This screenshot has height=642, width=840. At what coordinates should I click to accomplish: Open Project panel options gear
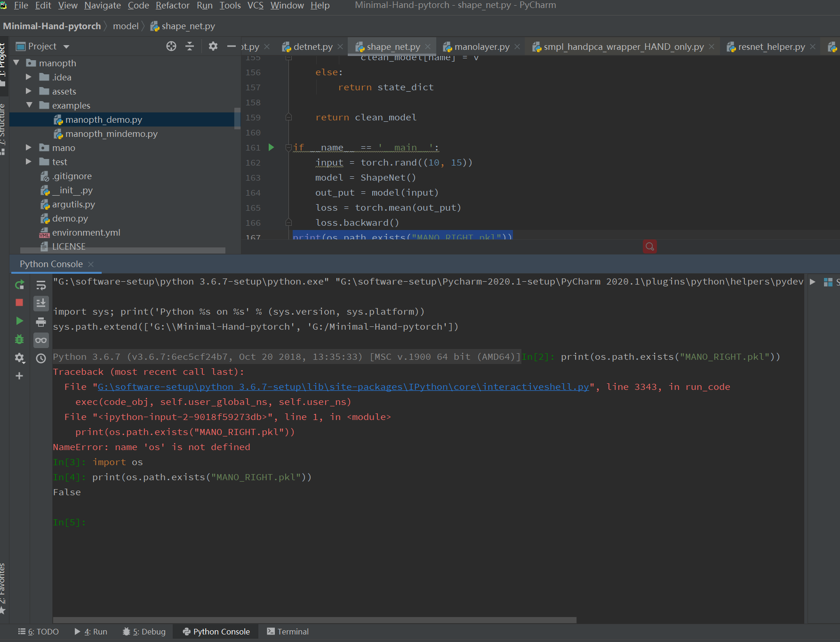[x=213, y=46]
